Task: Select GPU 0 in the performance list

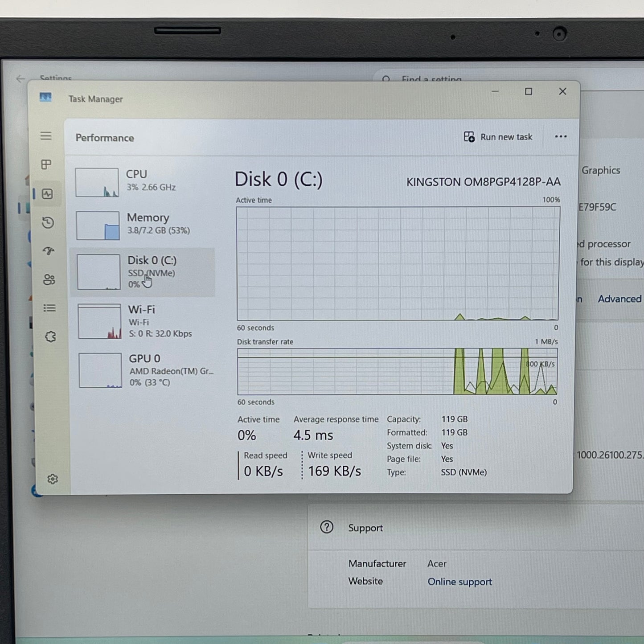Action: (145, 370)
